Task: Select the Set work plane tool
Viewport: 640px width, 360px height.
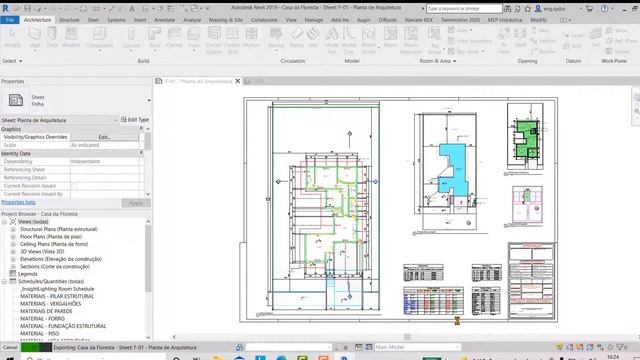Action: click(596, 37)
